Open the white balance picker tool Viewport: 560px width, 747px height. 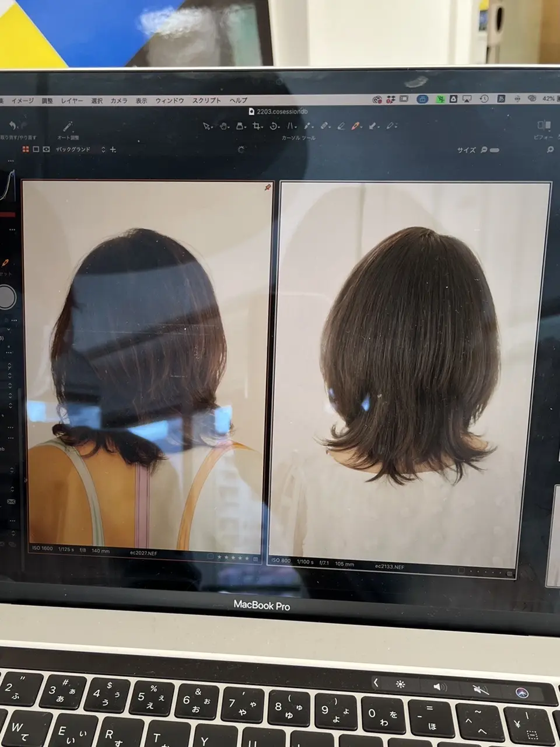coord(307,126)
